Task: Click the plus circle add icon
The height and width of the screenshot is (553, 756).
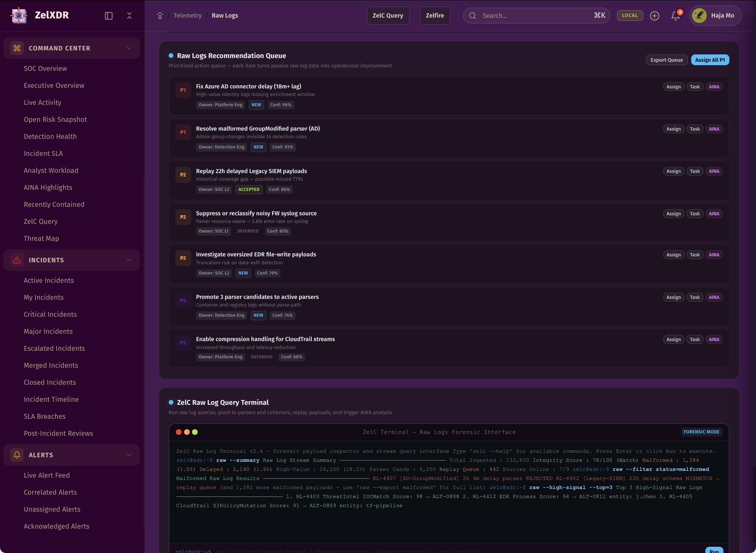Action: (654, 16)
